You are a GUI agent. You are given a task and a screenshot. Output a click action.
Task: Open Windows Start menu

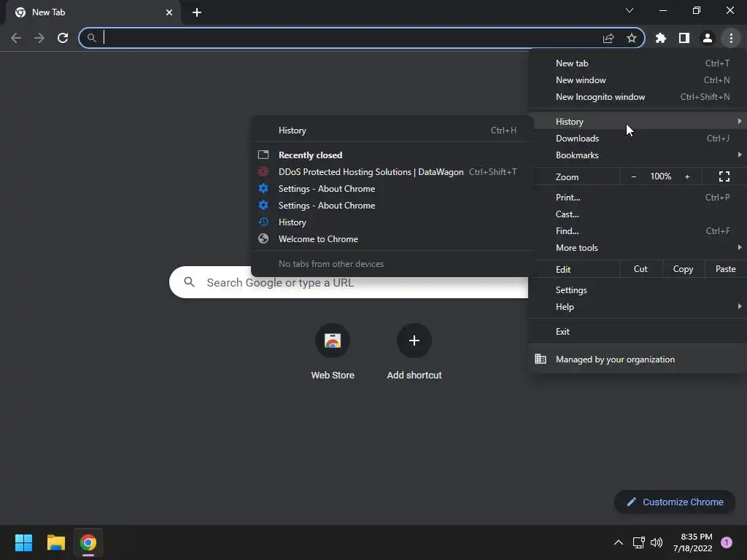coord(23,542)
